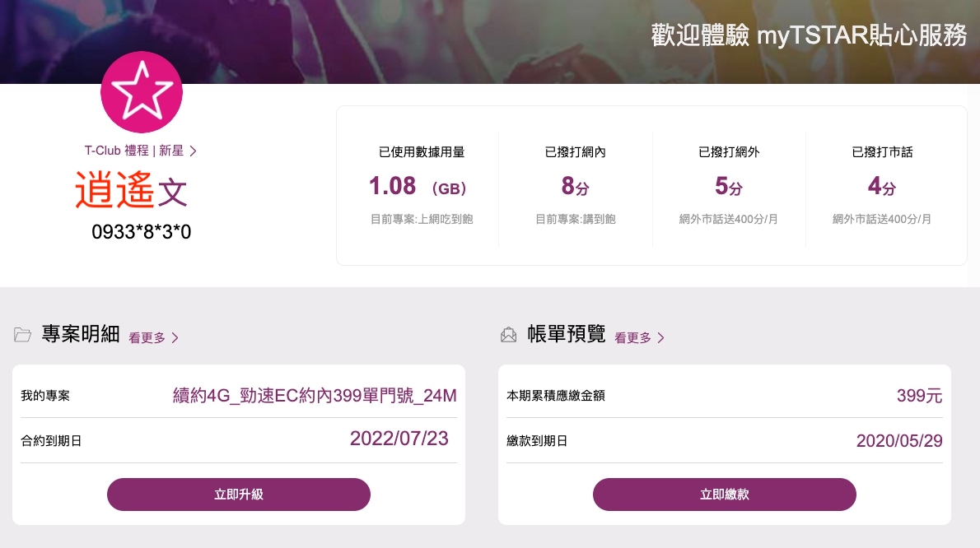Click the envelope icon beside 帳單預覽

(508, 335)
